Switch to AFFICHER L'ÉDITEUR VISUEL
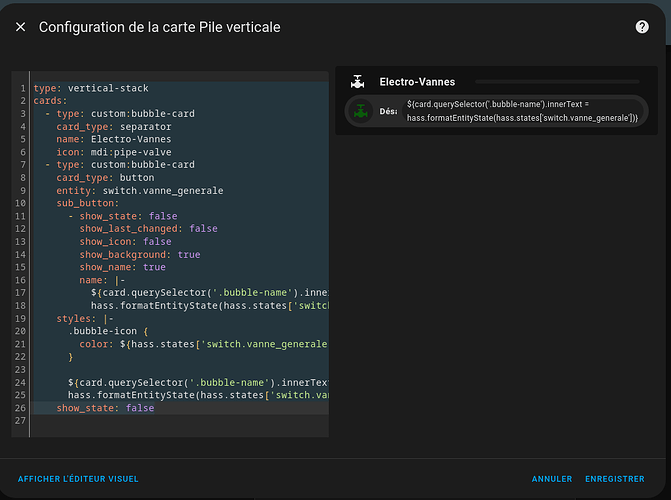Image resolution: width=671 pixels, height=500 pixels. [78, 479]
